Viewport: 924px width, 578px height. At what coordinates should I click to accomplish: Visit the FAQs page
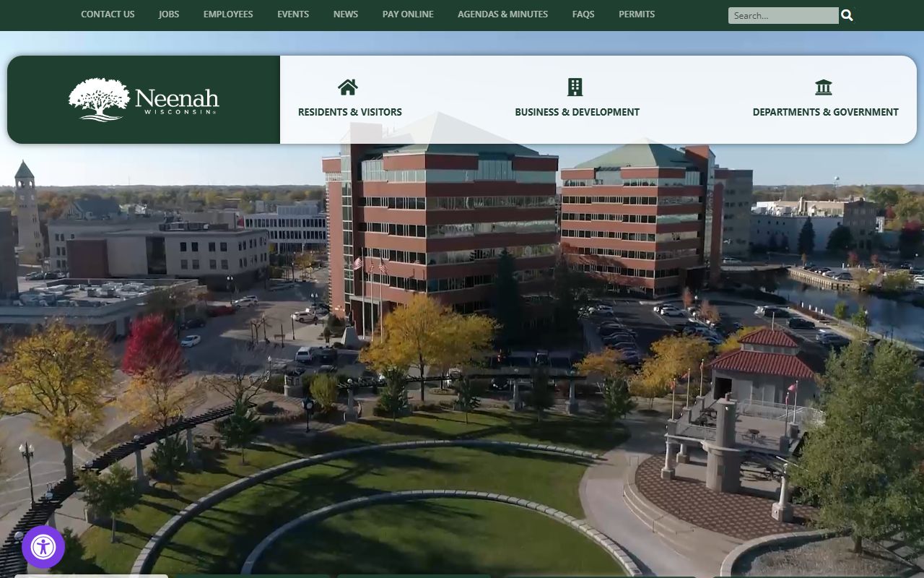click(x=583, y=14)
